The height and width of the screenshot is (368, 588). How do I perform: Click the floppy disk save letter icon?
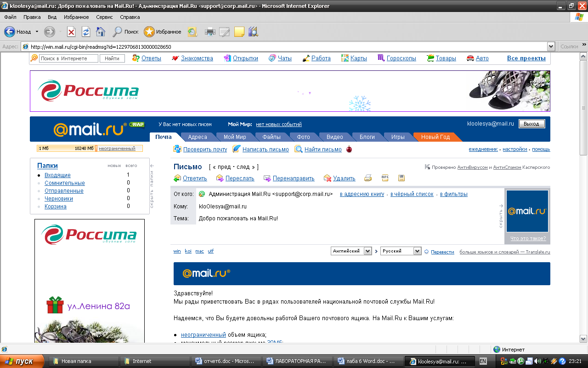click(x=401, y=178)
